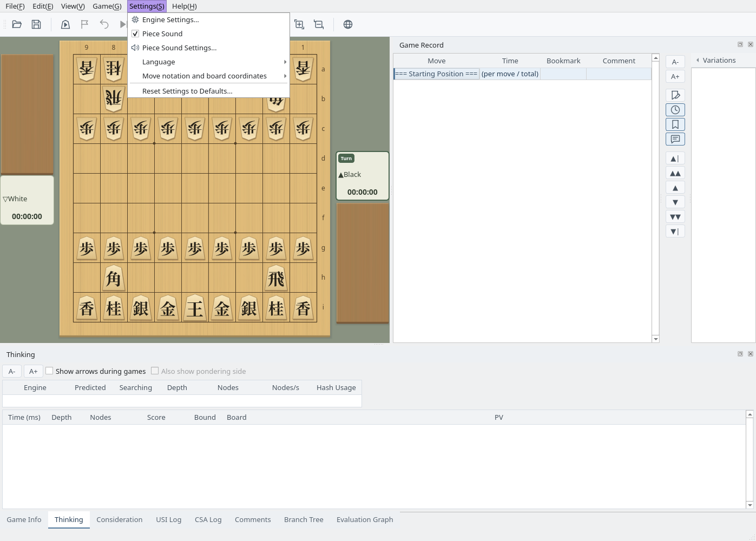Open the Branch Tree tab
Screen dimensions: 756x541
click(304, 519)
